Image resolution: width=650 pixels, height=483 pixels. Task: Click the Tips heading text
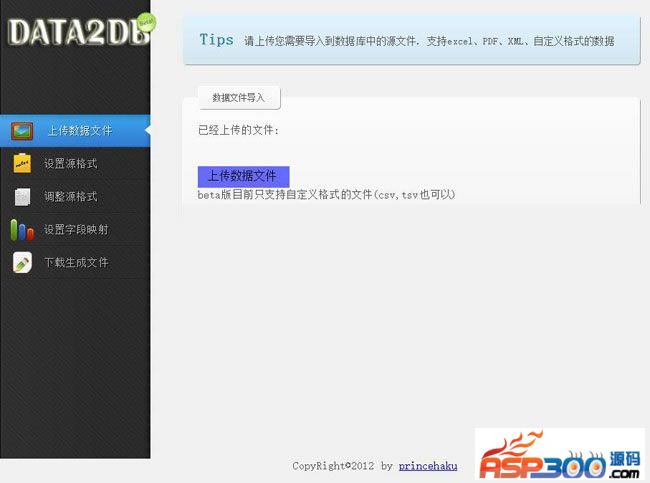(x=216, y=40)
